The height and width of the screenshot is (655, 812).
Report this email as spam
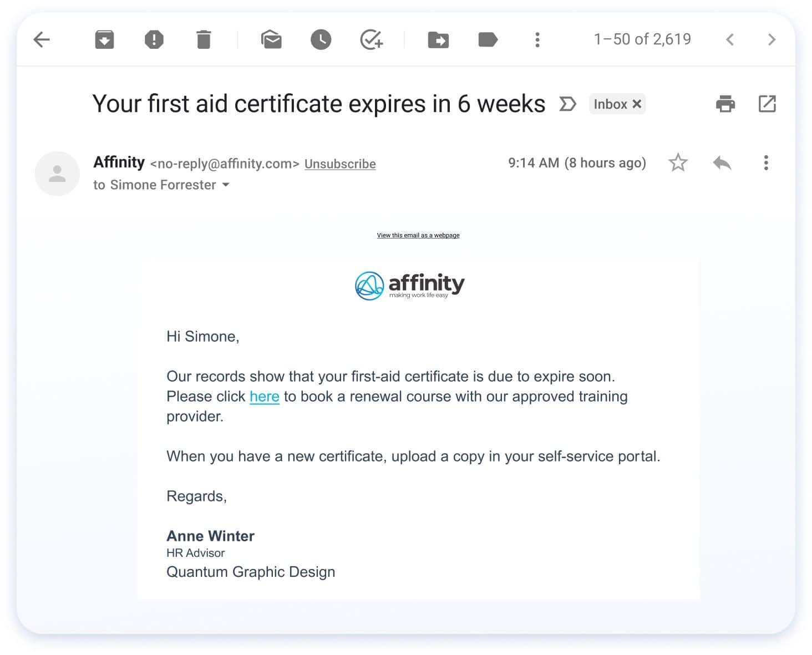coord(154,39)
